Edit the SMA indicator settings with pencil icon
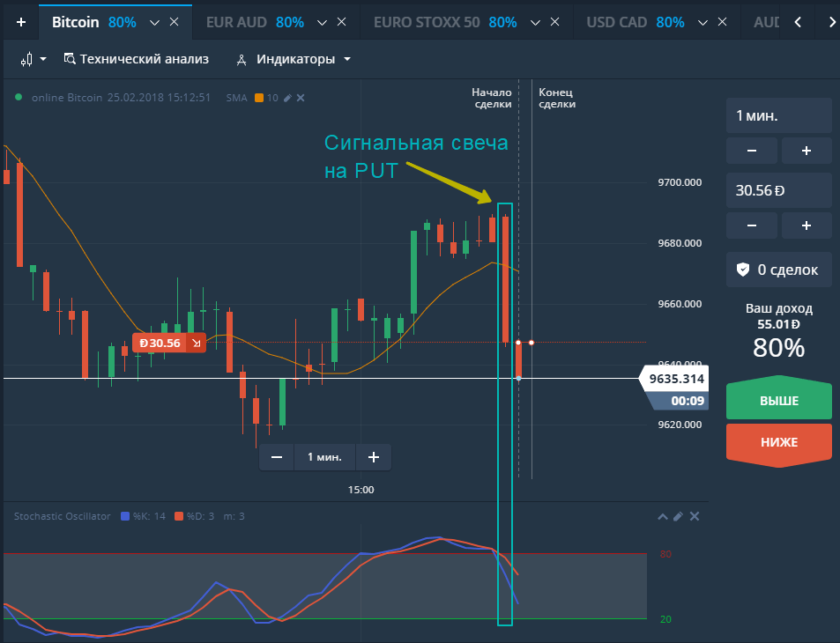 tap(288, 98)
